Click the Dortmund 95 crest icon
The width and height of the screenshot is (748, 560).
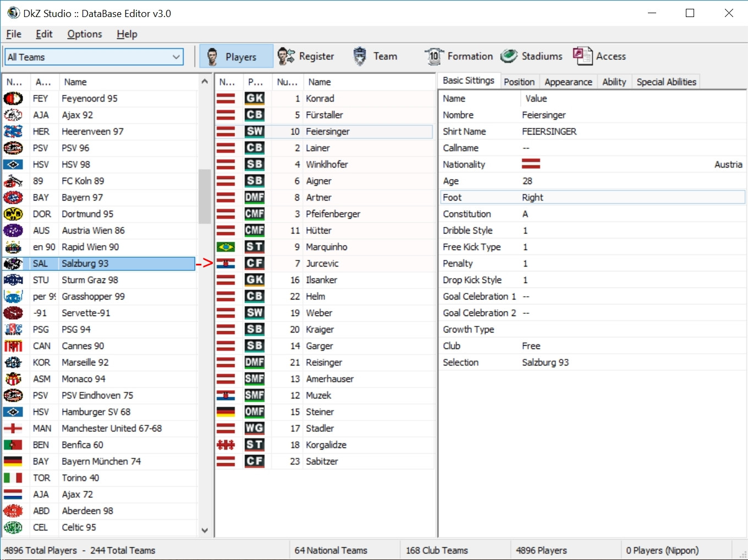tap(13, 214)
